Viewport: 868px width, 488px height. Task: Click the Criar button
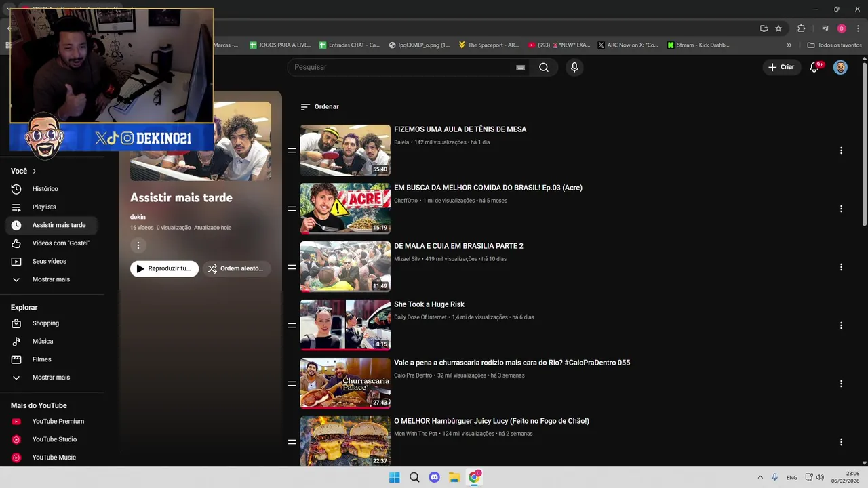781,67
